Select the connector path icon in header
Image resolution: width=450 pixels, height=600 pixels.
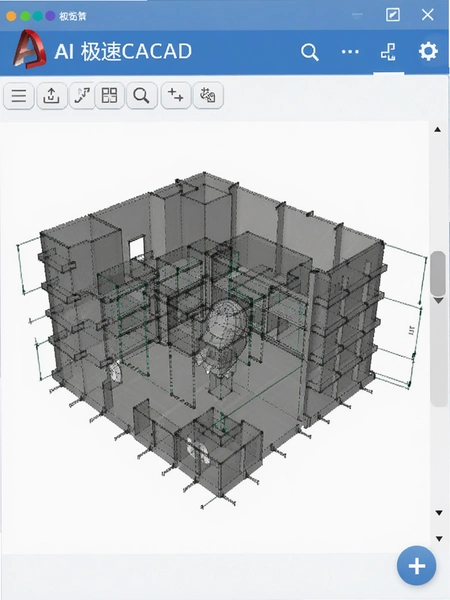(388, 52)
